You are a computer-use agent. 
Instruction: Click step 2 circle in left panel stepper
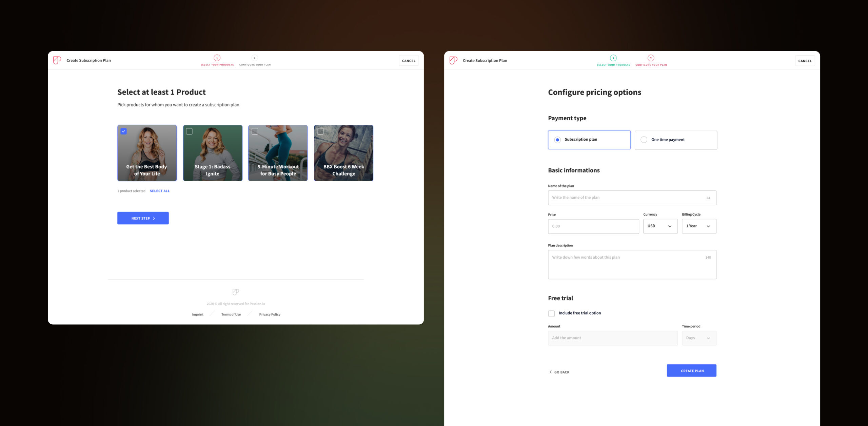point(255,58)
